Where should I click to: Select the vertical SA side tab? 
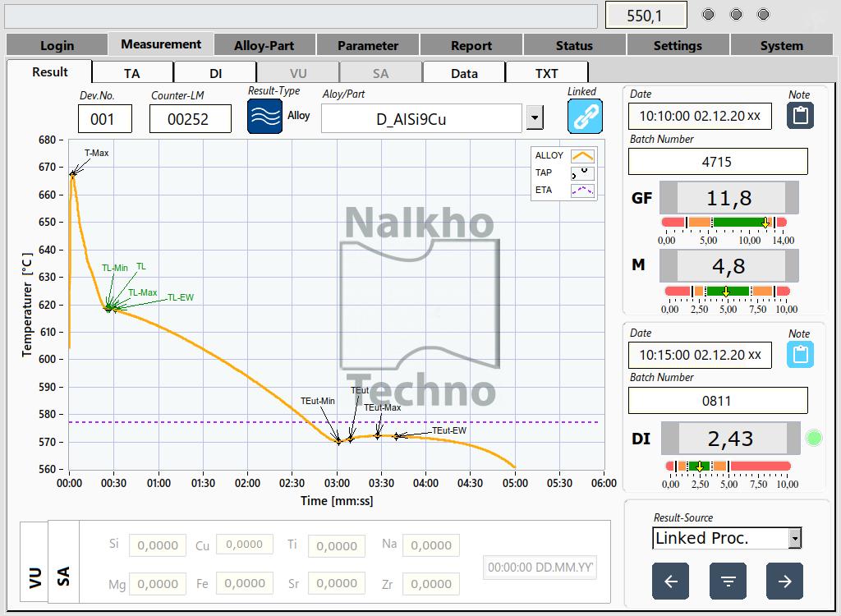click(x=63, y=563)
